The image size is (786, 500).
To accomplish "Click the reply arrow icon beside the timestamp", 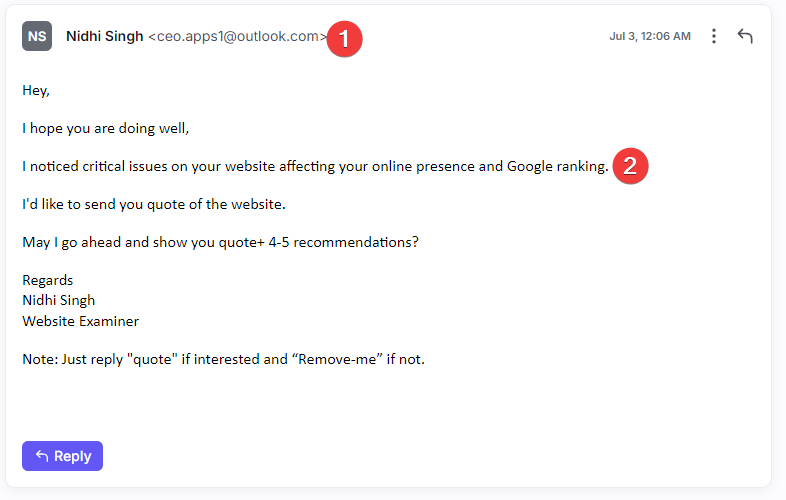I will pos(745,36).
